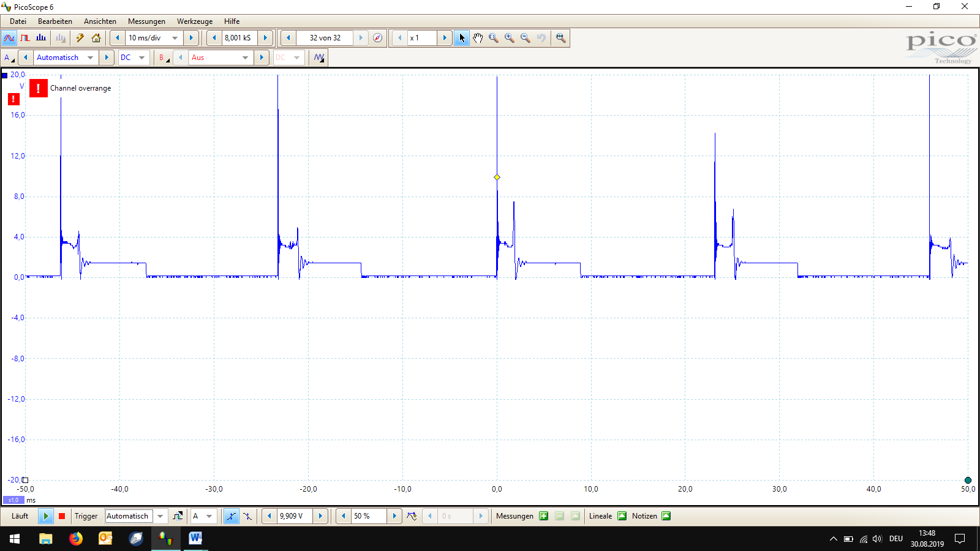Increase sample count 8,001 kS
This screenshot has height=551, width=980.
265,38
